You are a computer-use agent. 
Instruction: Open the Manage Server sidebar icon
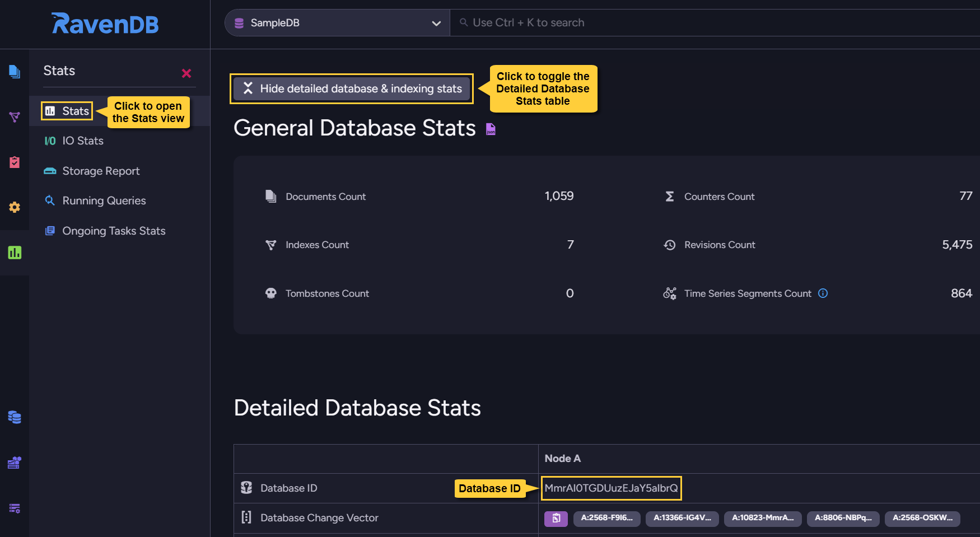tap(15, 463)
